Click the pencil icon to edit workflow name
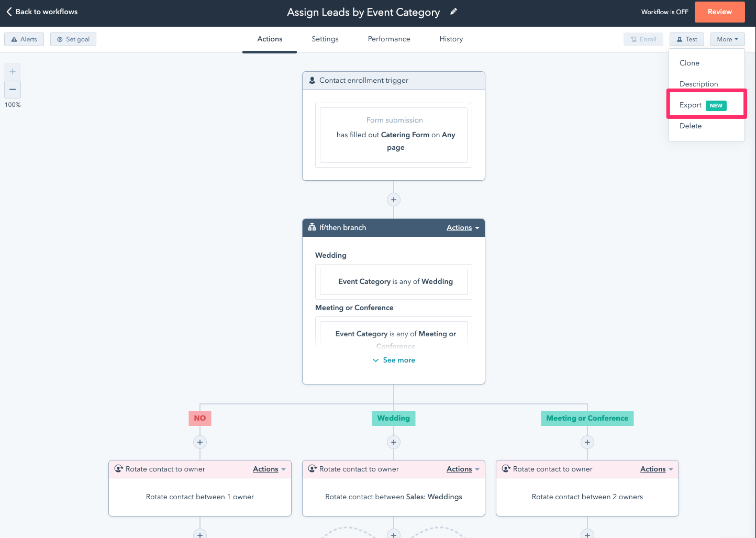The width and height of the screenshot is (756, 538). (x=453, y=12)
